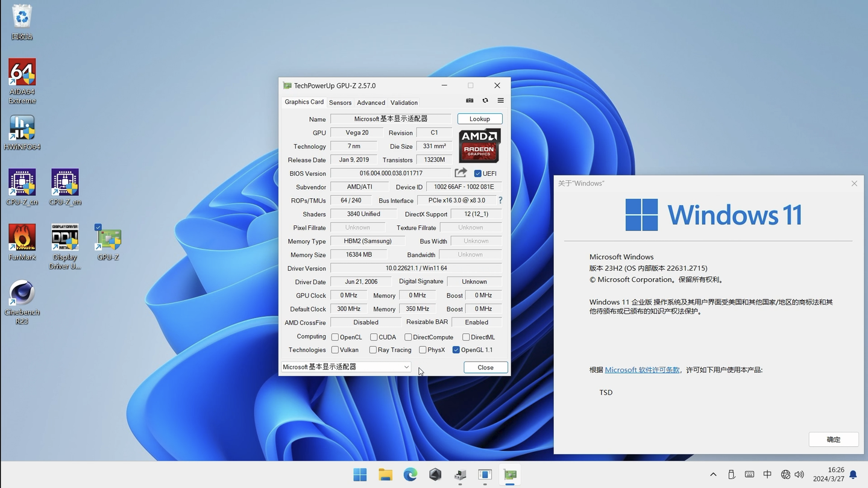
Task: Toggle the DirectML checkbox
Action: tap(466, 337)
